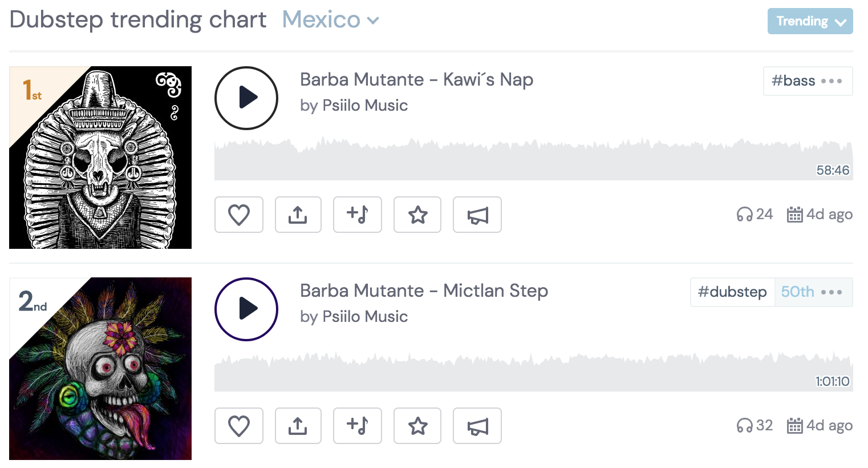The height and width of the screenshot is (468, 868).
Task: Open Psiilo Music profile under Kawi's Nap
Action: [365, 106]
